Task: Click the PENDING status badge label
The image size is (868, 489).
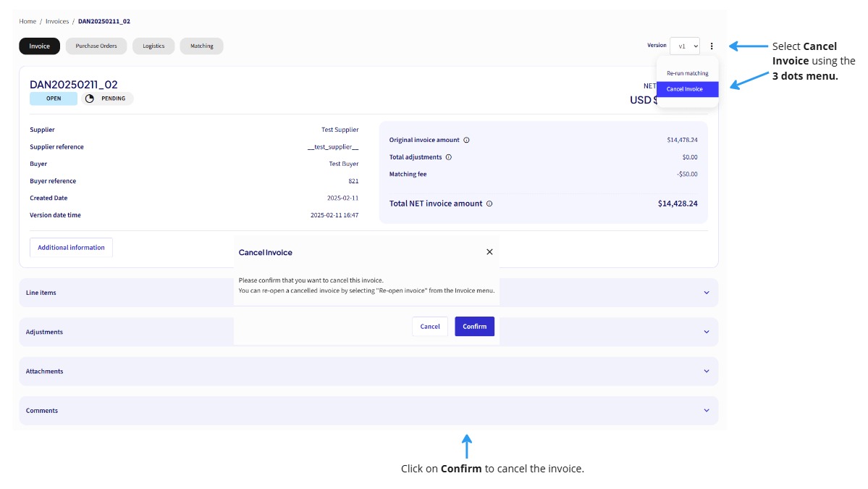Action: (114, 99)
